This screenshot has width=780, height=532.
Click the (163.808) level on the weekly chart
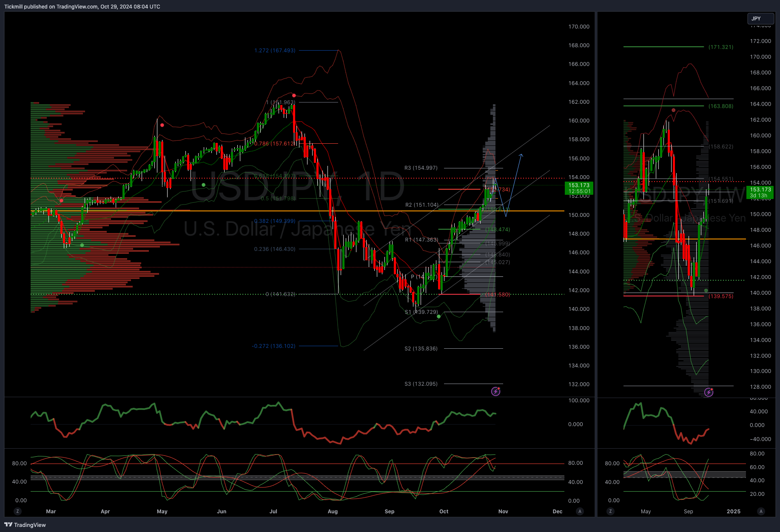click(721, 106)
